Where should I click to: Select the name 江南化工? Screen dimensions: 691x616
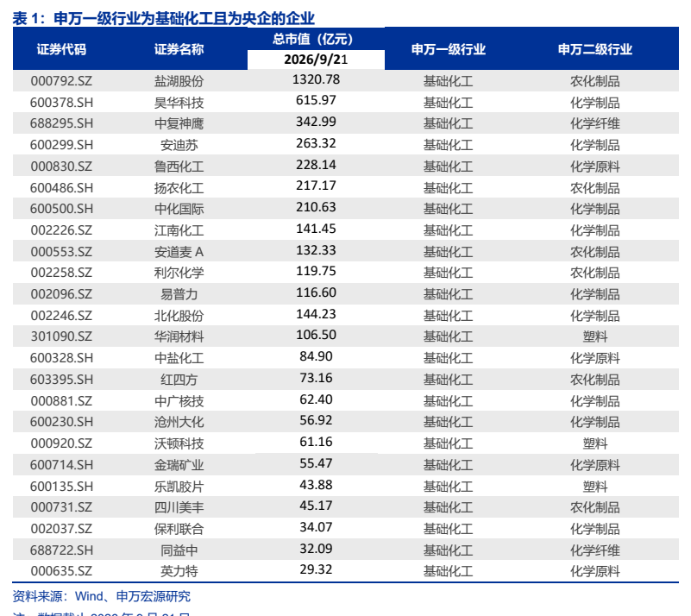[x=179, y=230]
